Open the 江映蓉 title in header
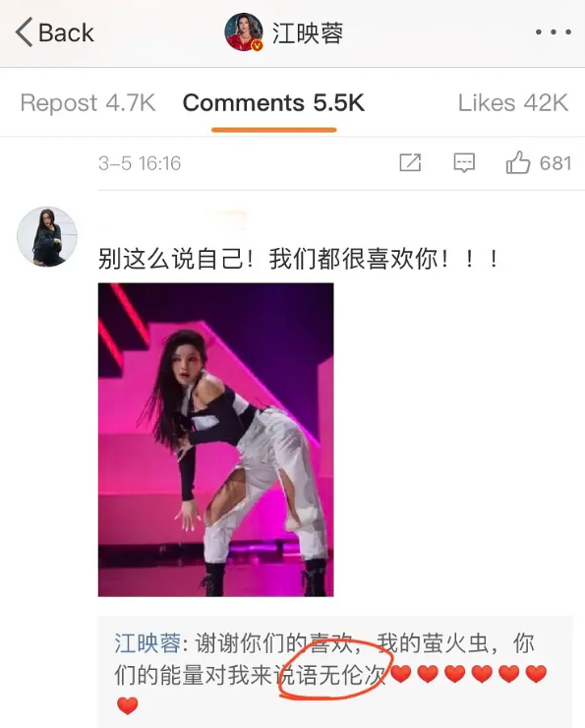This screenshot has width=585, height=728. click(x=308, y=33)
